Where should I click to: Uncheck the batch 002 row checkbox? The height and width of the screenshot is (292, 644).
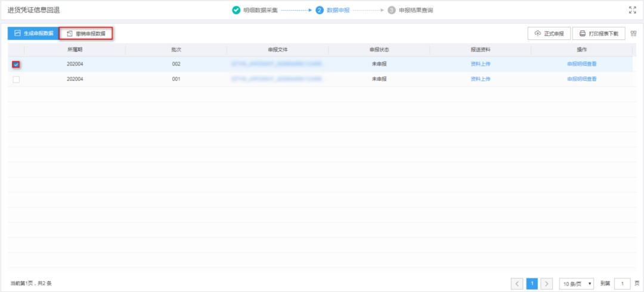click(16, 64)
